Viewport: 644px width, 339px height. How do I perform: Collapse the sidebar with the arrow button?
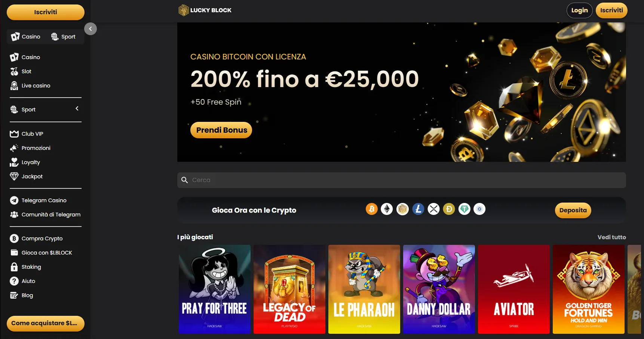point(91,29)
